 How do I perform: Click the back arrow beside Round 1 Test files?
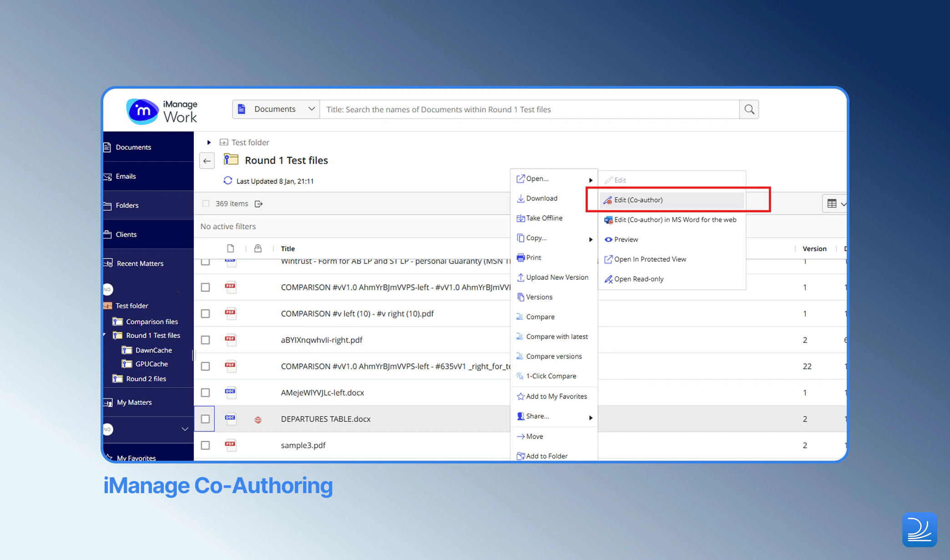pos(207,161)
